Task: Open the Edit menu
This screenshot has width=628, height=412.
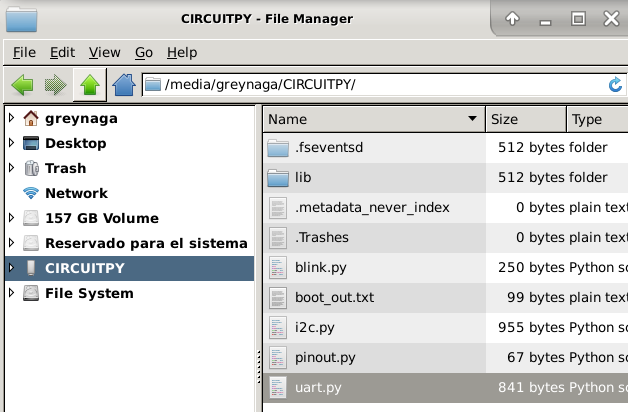Action: [x=62, y=52]
